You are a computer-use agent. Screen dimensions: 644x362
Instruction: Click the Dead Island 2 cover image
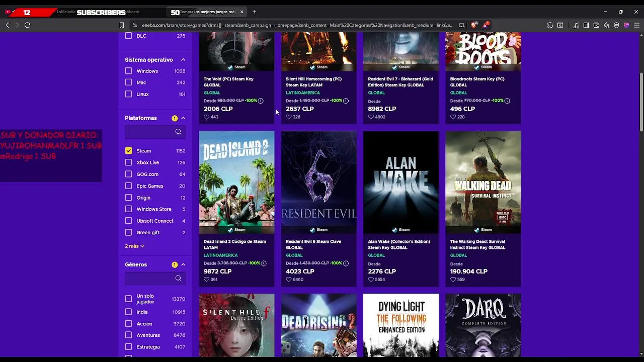(x=236, y=182)
